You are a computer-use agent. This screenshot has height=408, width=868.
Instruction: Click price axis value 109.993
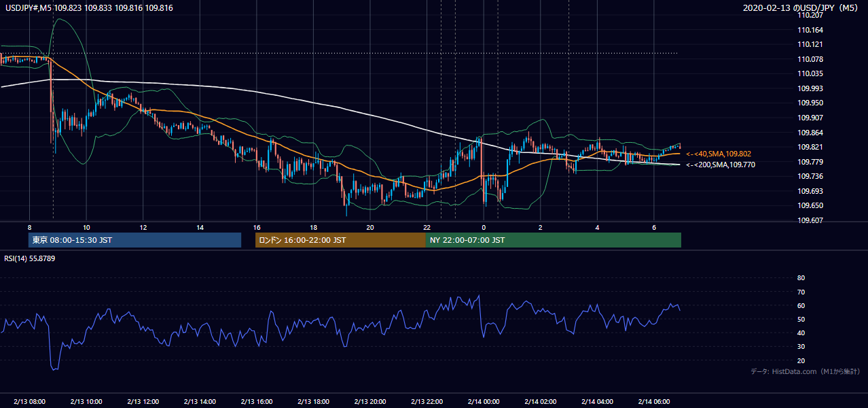click(811, 88)
